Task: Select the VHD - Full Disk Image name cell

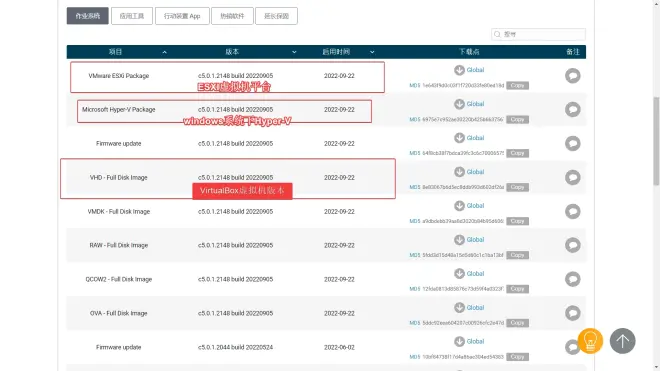Action: 119,178
